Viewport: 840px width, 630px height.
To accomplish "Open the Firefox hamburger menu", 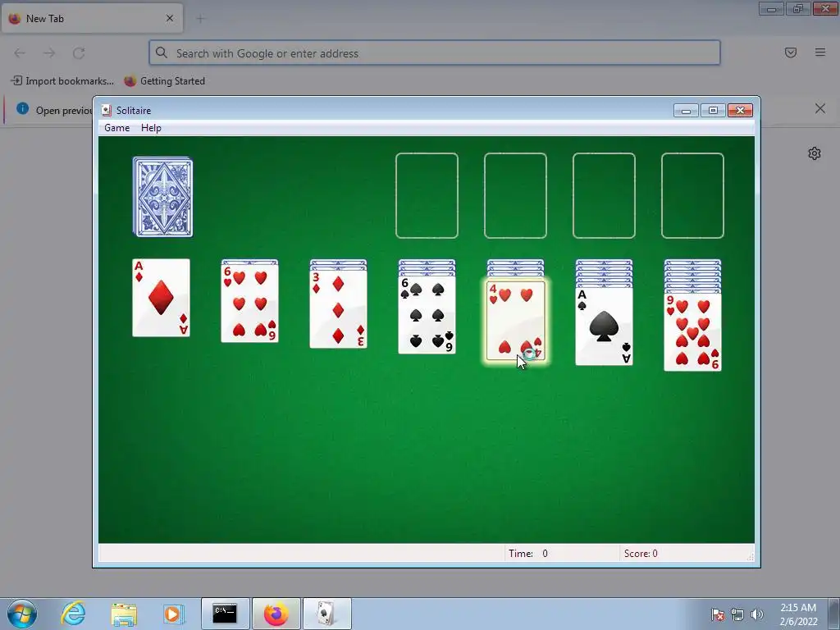I will click(x=820, y=52).
